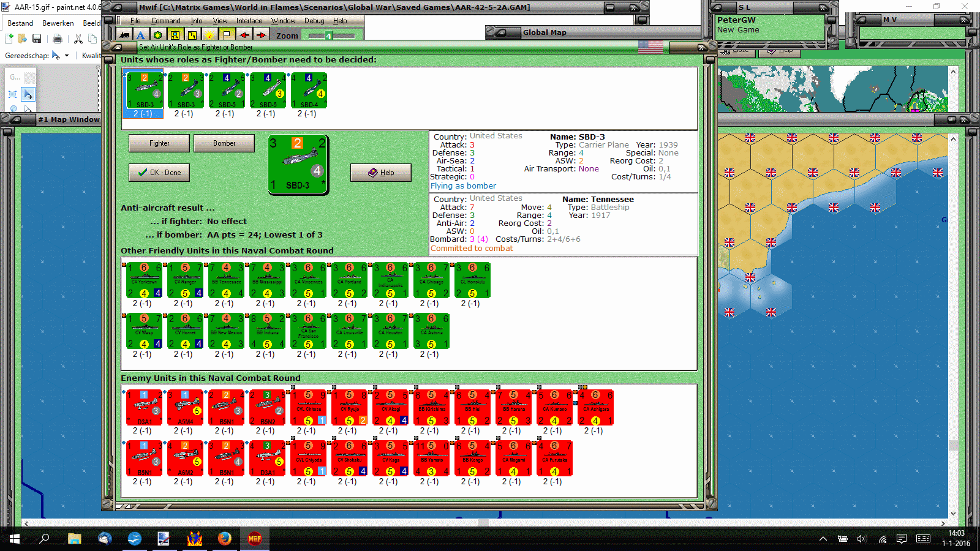The image size is (980, 551).
Task: Select the enemy A5M4 plane counter
Action: click(x=185, y=408)
